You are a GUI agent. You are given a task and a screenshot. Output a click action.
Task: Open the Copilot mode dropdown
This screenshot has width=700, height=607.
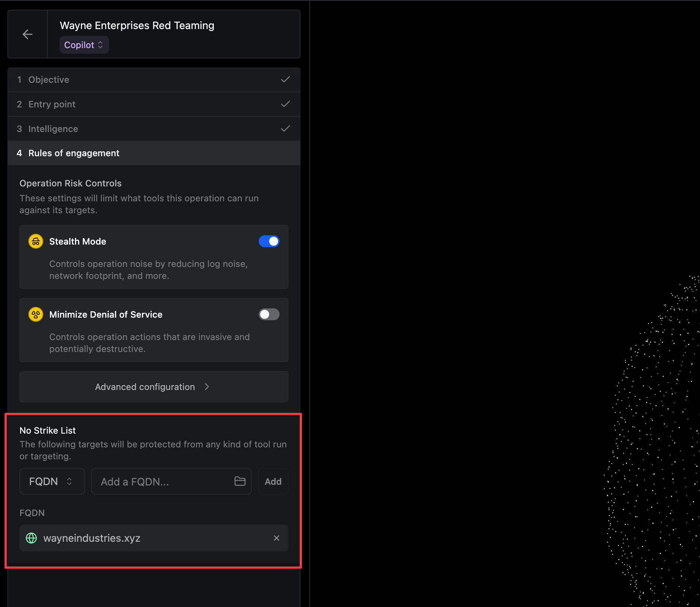(84, 45)
